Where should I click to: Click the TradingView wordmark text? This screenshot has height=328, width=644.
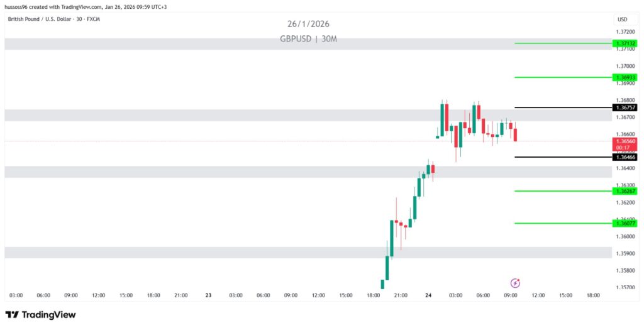tap(48, 315)
